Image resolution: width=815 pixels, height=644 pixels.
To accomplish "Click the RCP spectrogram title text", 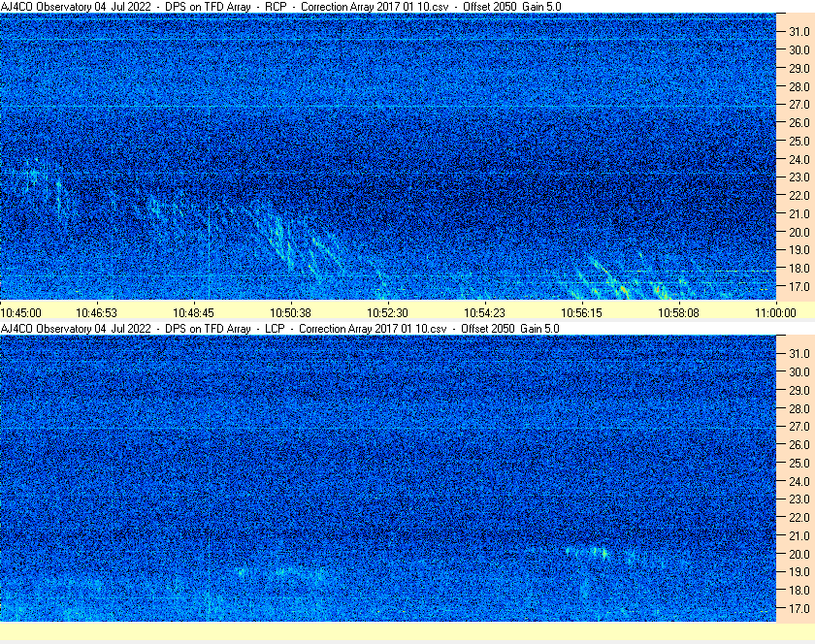I will [x=281, y=7].
